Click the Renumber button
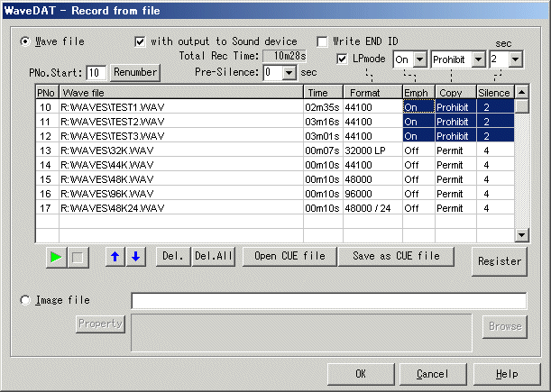The height and width of the screenshot is (392, 551). (135, 72)
